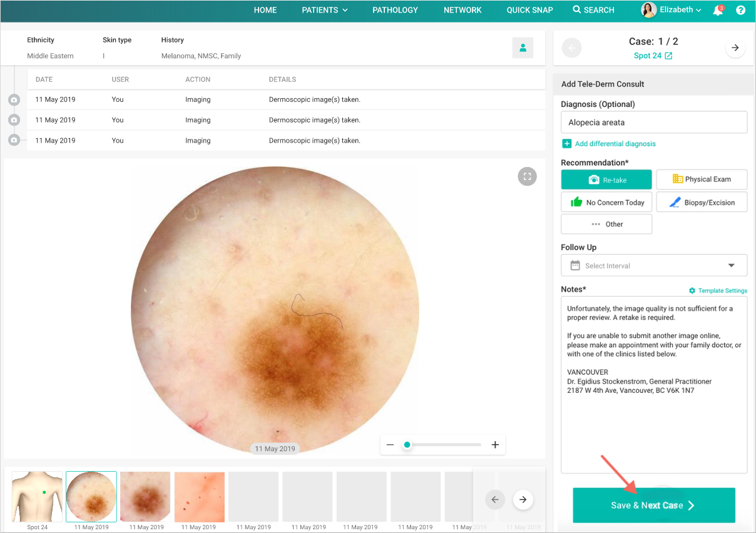Zoom out the image with minus icon

[390, 445]
